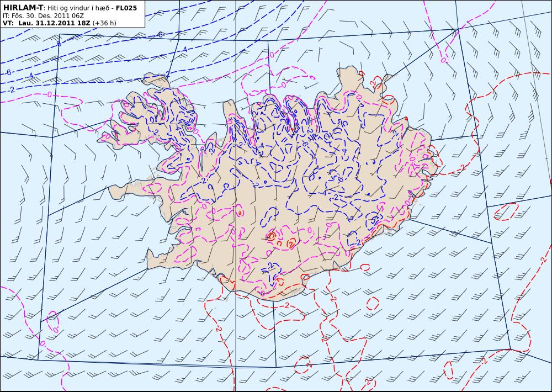
Task: Click the HIRLAM-T title text
Action: pyautogui.click(x=23, y=7)
